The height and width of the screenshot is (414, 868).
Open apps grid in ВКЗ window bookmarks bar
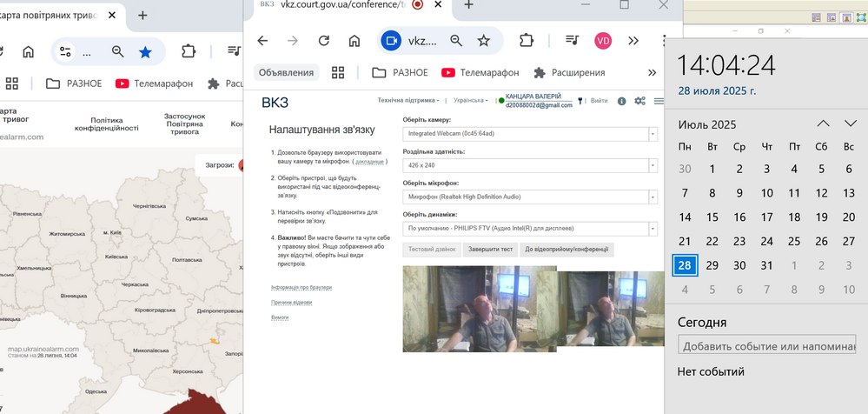(x=338, y=72)
